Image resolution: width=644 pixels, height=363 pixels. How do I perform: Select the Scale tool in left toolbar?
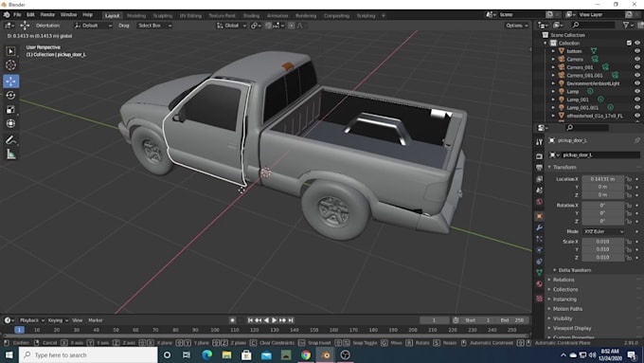click(x=10, y=109)
